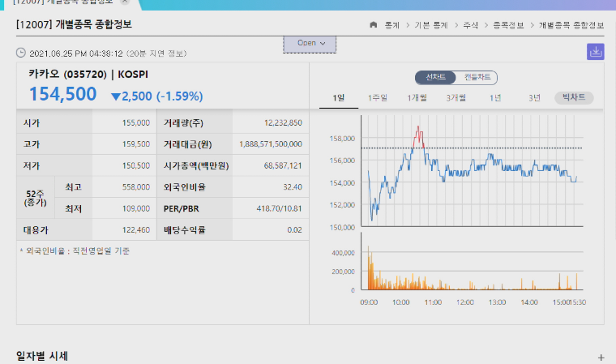Select the 1일 chart period tab

(x=339, y=98)
